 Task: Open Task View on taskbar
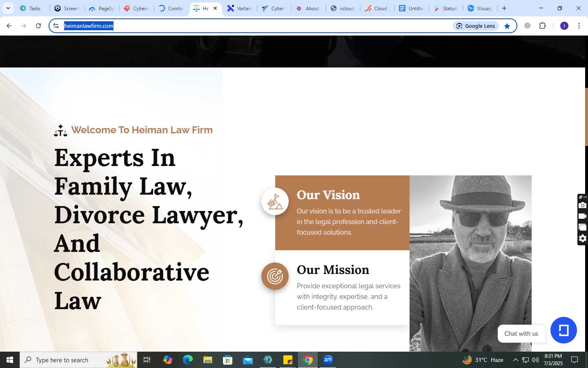click(147, 360)
